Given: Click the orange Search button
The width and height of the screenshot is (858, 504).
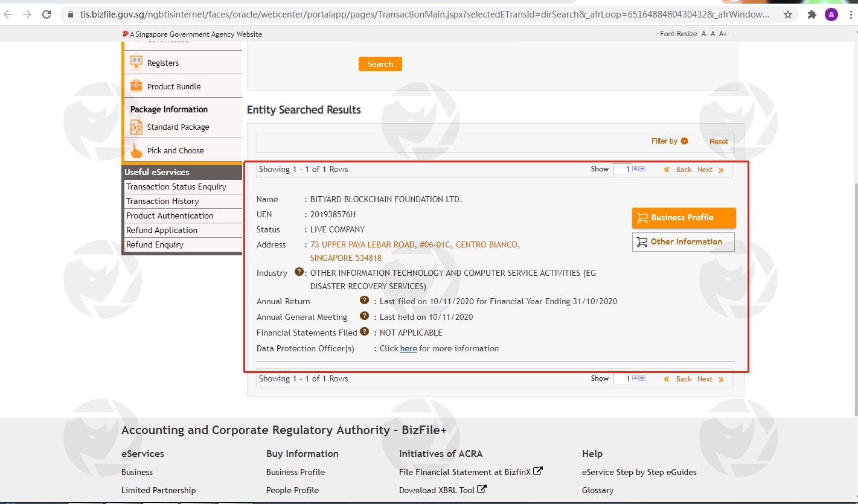Looking at the screenshot, I should 380,64.
